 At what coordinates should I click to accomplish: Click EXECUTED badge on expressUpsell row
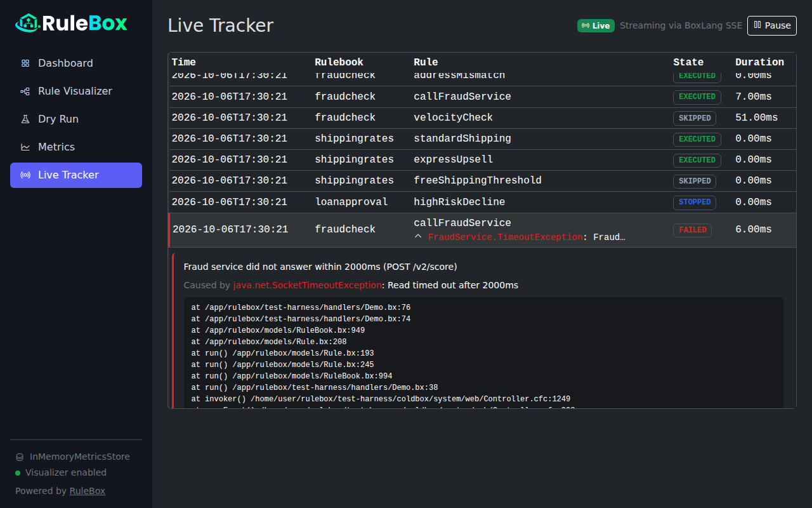tap(697, 160)
